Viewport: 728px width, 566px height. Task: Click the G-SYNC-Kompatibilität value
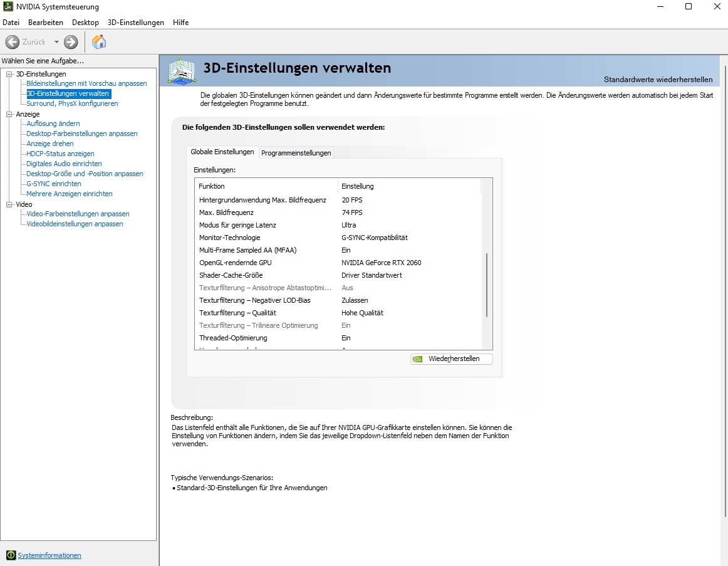pyautogui.click(x=375, y=238)
